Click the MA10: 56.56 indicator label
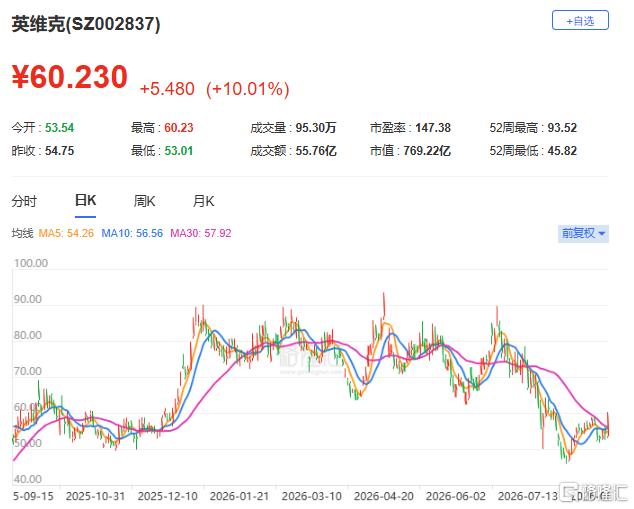Viewport: 634px width, 509px height. pos(132,233)
